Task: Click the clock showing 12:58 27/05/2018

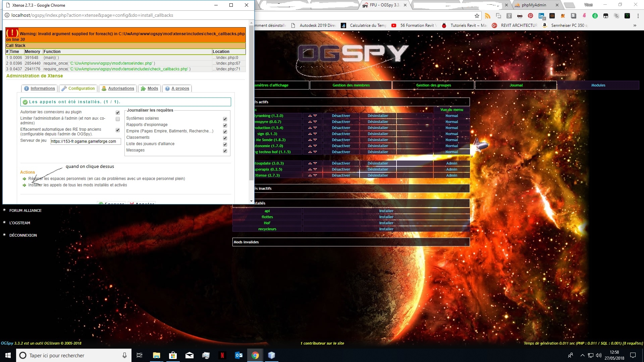Action: tap(614, 355)
